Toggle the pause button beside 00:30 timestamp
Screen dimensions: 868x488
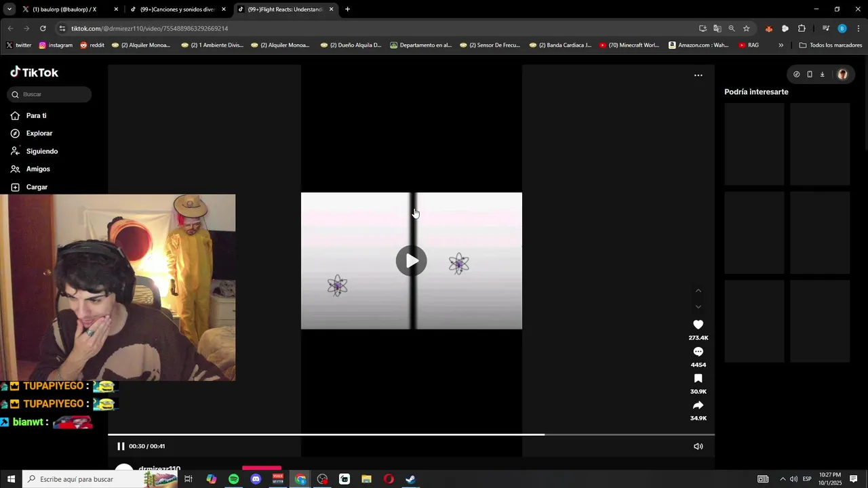[121, 446]
